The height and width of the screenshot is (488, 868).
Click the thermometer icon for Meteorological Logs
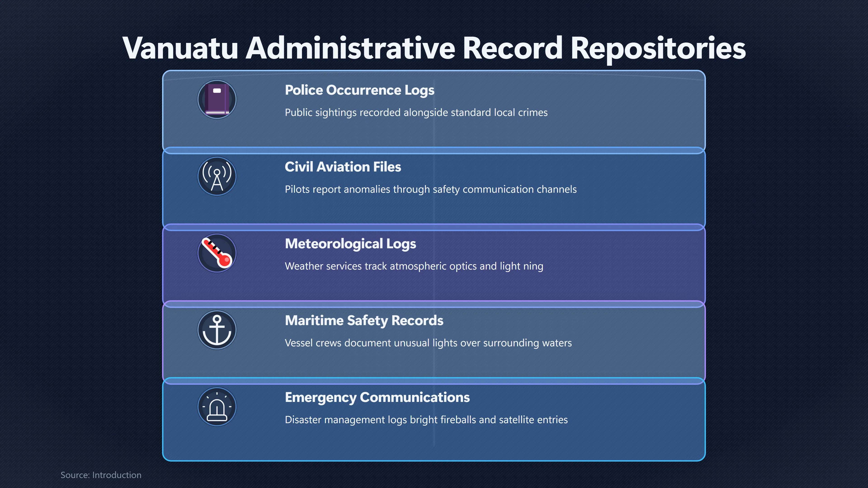click(x=217, y=253)
